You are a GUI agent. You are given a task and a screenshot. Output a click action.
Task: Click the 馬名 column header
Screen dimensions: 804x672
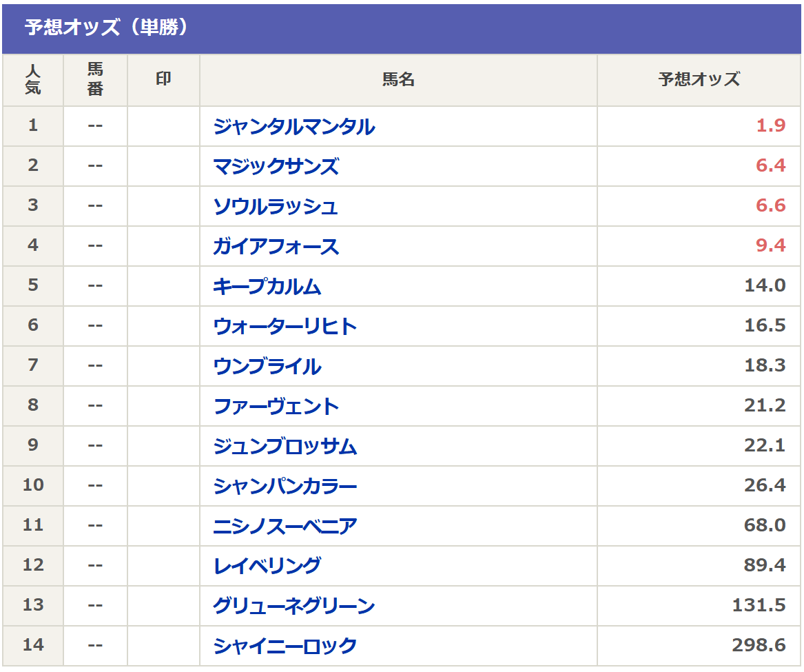click(x=398, y=80)
